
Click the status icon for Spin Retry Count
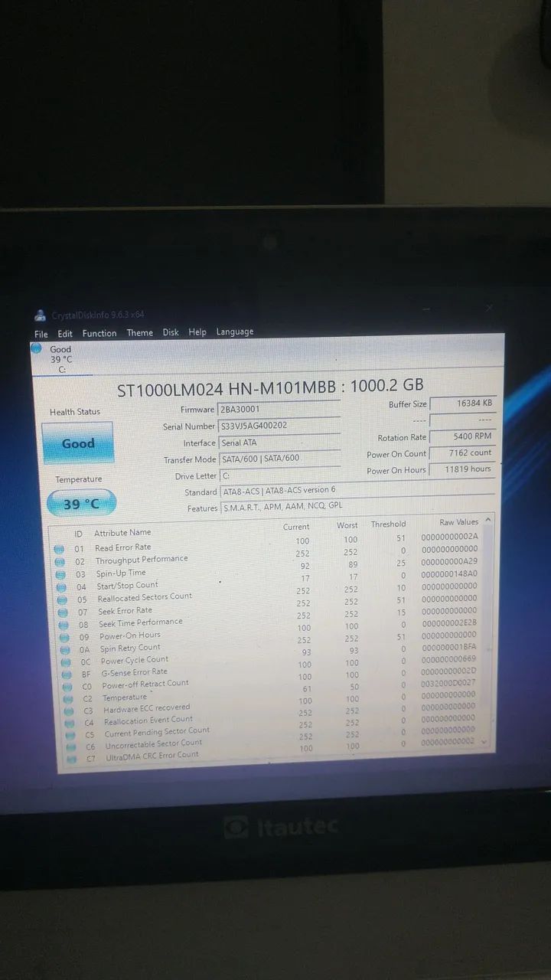(x=64, y=649)
